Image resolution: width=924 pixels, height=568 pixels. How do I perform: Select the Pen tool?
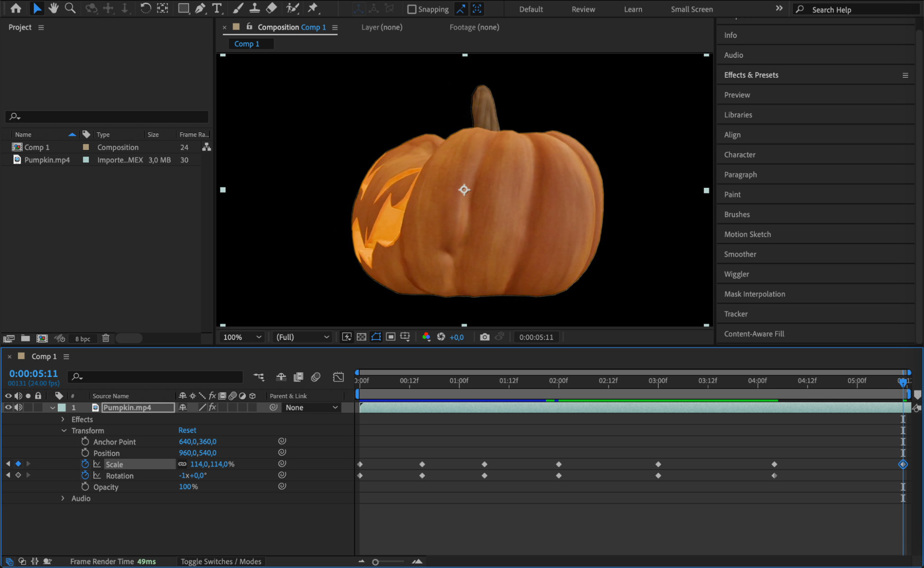[x=200, y=8]
